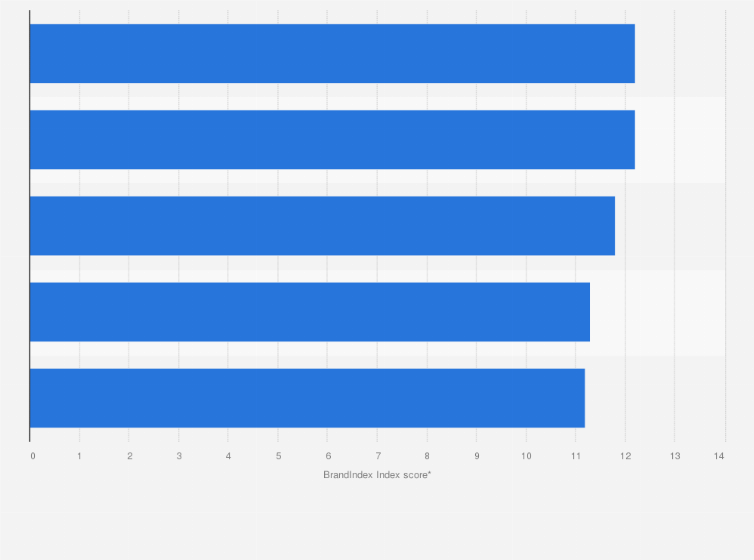Select the x-axis tick label 7
Screen dimensions: 754x560
click(x=378, y=456)
